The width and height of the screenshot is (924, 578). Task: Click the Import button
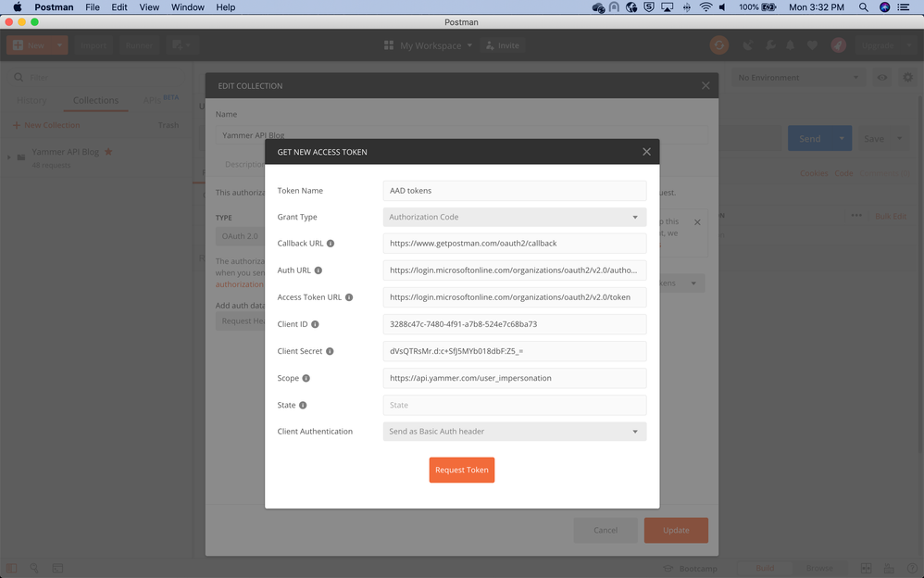(94, 45)
